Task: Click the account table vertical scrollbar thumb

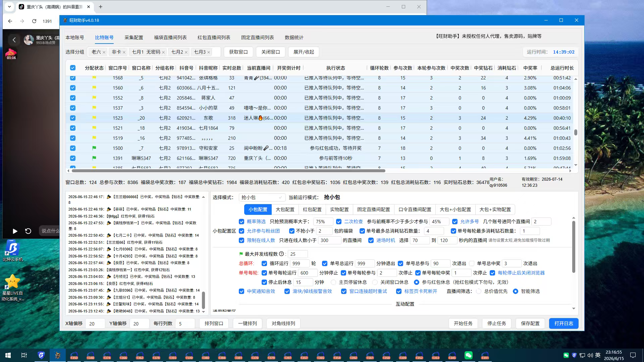Action: (576, 132)
